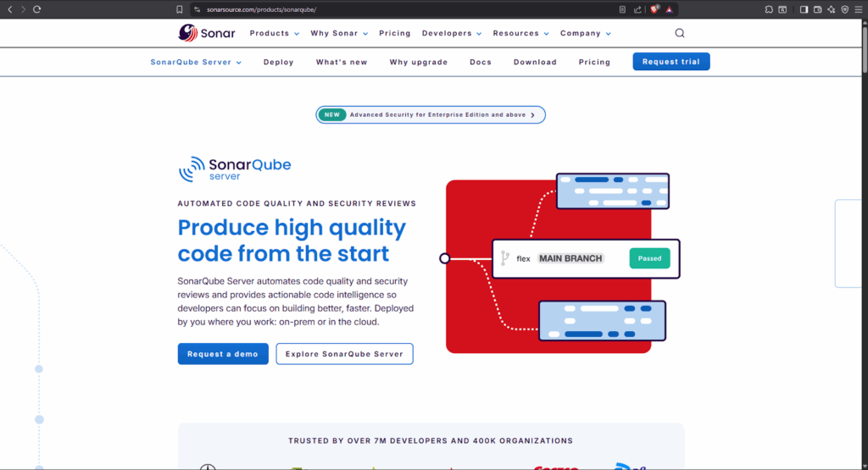Click the browser forward arrow

[23, 9]
